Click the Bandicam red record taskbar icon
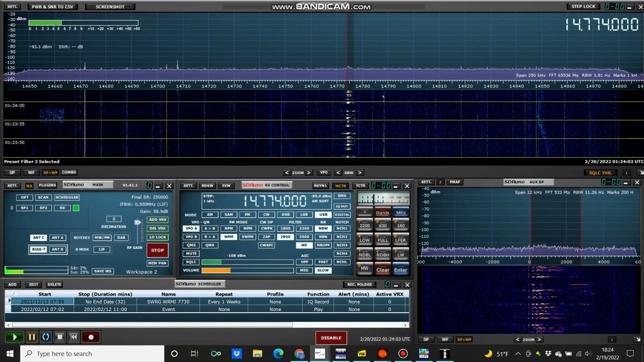 click(403, 354)
